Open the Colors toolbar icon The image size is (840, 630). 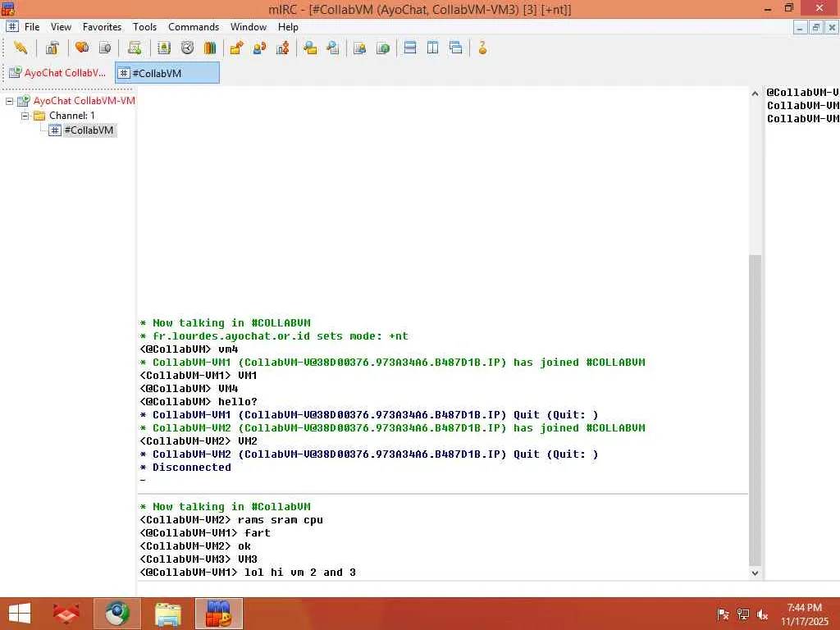210,48
